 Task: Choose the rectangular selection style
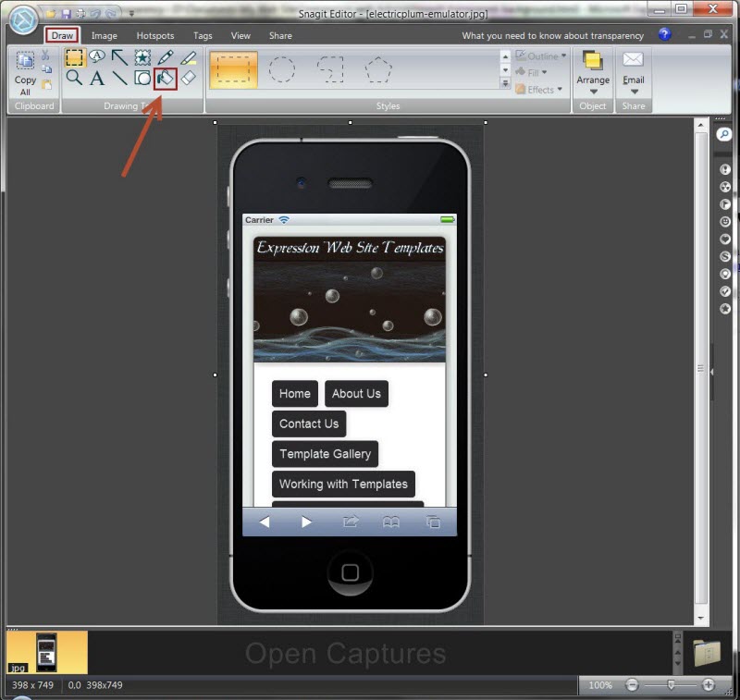click(x=234, y=69)
